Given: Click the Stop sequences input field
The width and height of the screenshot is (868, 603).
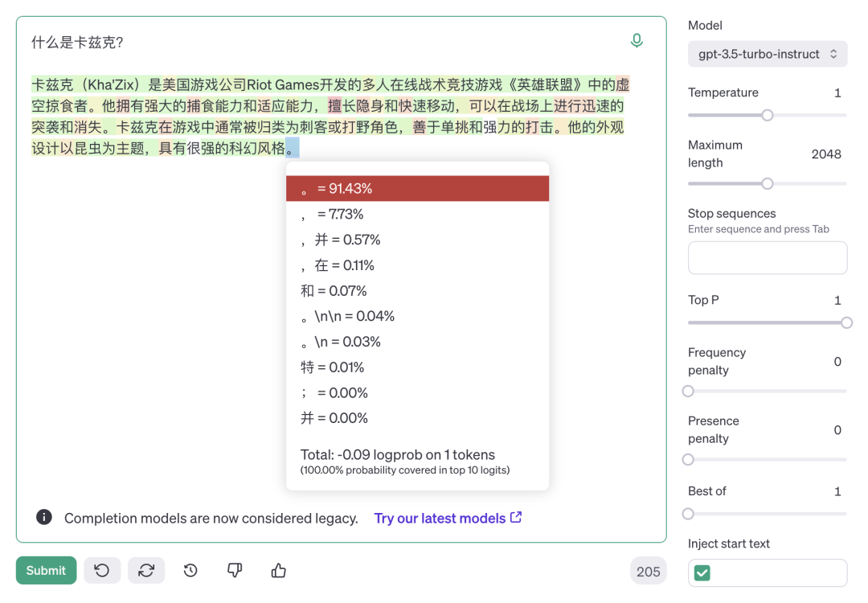Looking at the screenshot, I should click(768, 257).
